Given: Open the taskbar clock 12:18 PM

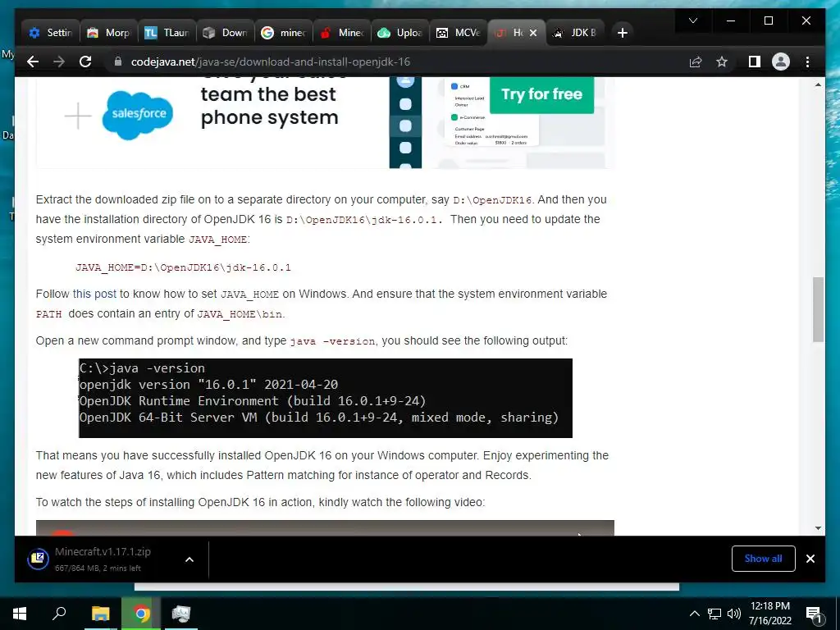Looking at the screenshot, I should (769, 614).
